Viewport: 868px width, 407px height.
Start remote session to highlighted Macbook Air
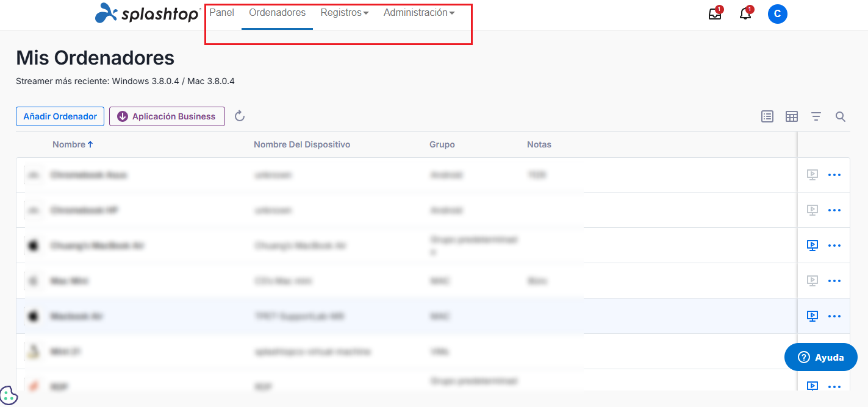[812, 316]
